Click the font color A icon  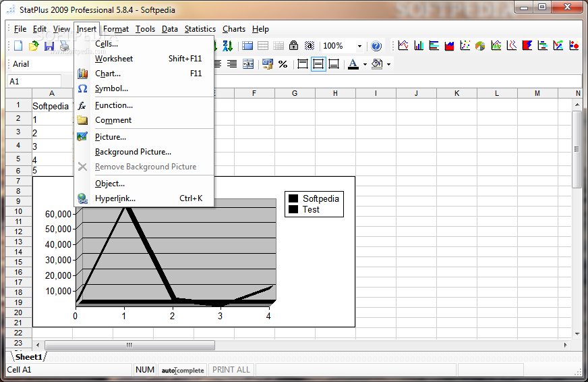pyautogui.click(x=353, y=64)
